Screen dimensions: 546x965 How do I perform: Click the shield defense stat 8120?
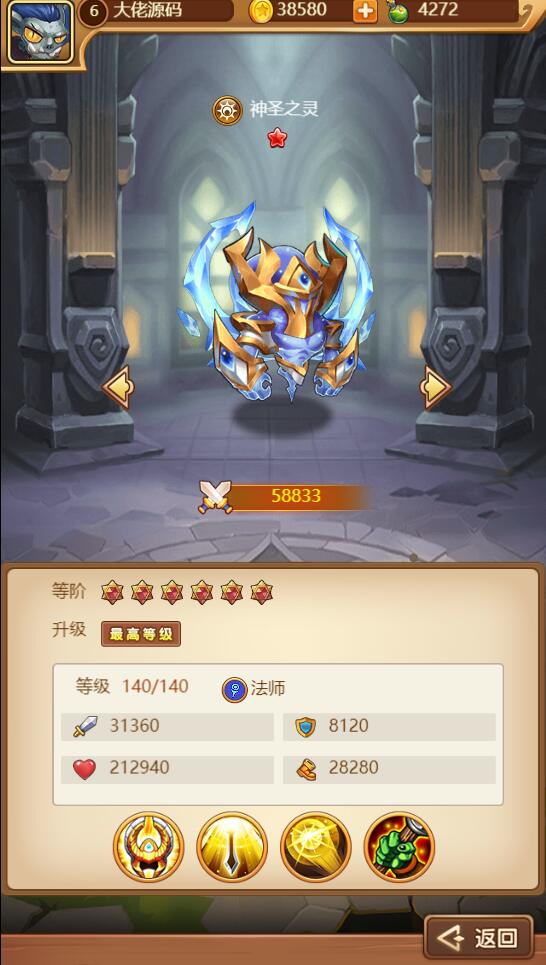(390, 727)
